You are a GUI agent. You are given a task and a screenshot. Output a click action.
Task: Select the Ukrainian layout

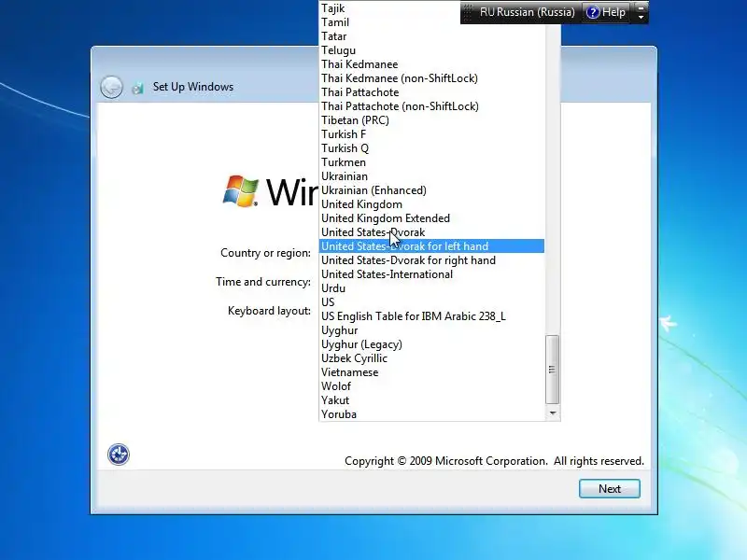pyautogui.click(x=431, y=176)
